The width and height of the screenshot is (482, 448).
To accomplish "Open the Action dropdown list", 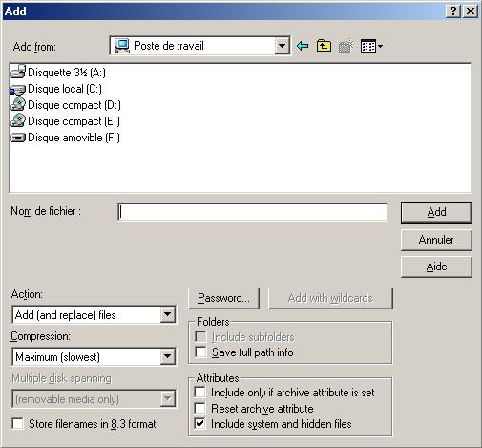I will (x=168, y=315).
